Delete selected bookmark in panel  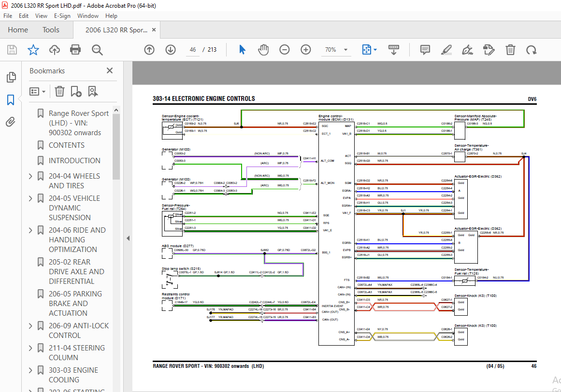[59, 91]
